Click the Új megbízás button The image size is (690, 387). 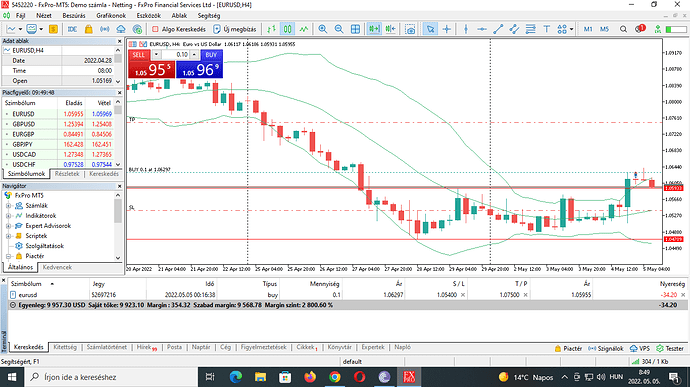point(235,29)
